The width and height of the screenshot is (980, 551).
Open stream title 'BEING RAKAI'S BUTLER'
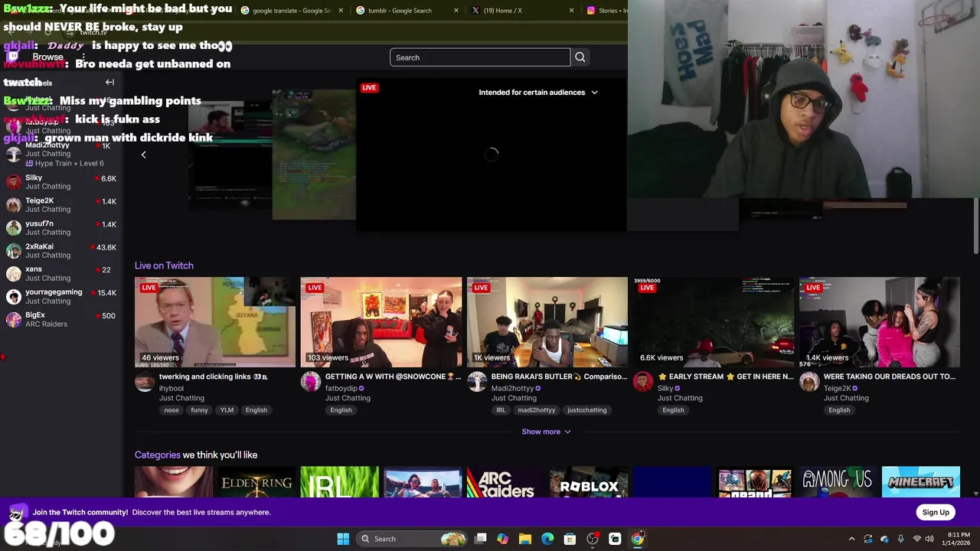tap(559, 377)
